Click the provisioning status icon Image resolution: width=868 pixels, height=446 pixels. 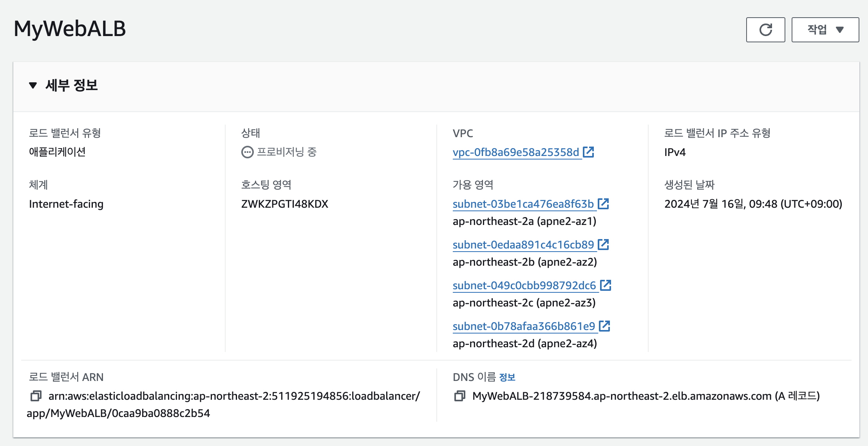(247, 152)
